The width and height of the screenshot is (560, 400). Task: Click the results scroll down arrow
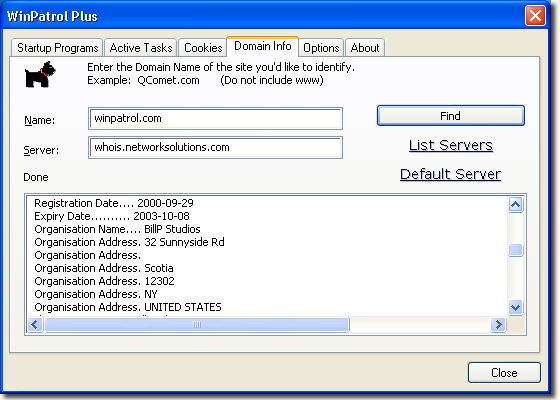point(515,307)
